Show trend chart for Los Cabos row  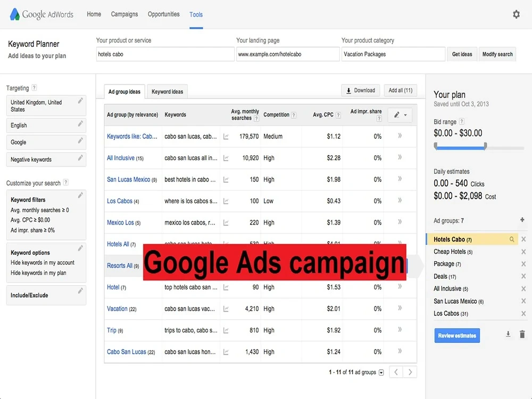[226, 201]
